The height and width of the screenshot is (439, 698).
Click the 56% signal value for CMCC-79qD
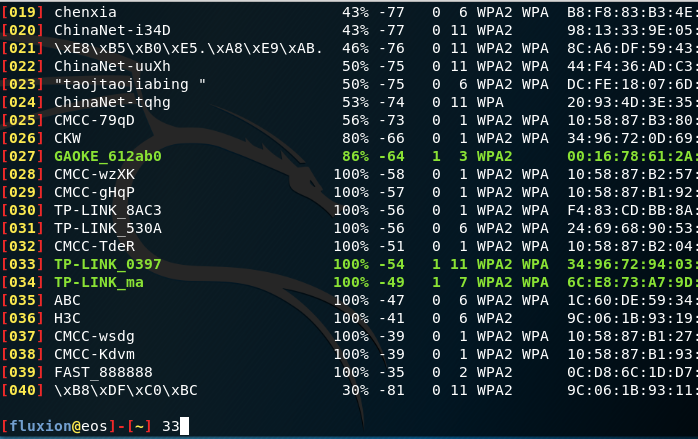point(355,120)
